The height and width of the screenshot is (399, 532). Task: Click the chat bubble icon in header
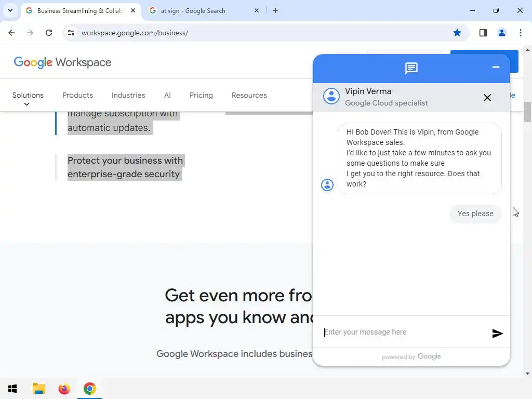coord(411,68)
